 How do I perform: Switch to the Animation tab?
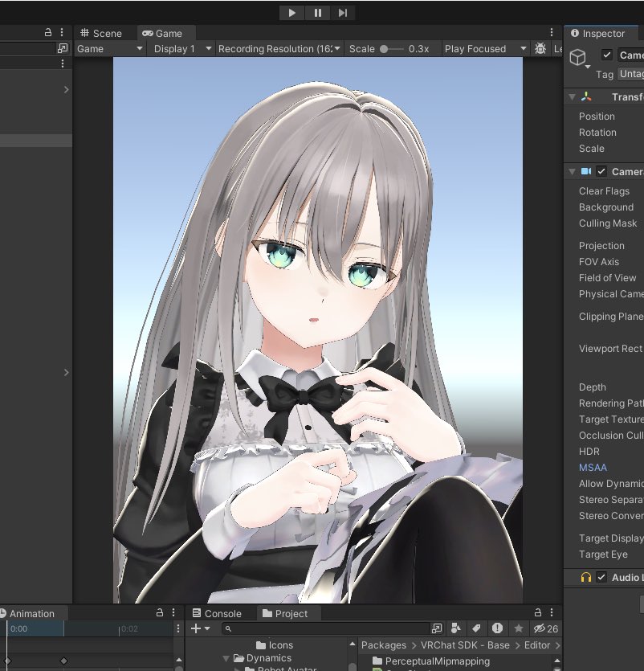coord(28,613)
